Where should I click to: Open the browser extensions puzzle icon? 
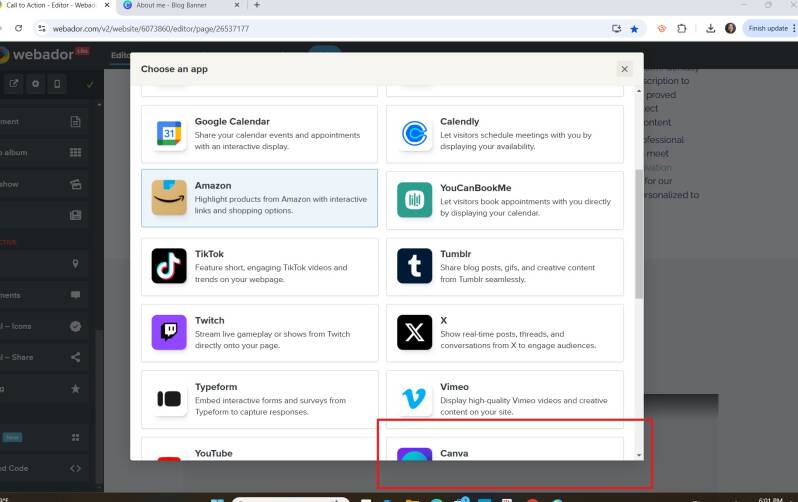click(682, 29)
